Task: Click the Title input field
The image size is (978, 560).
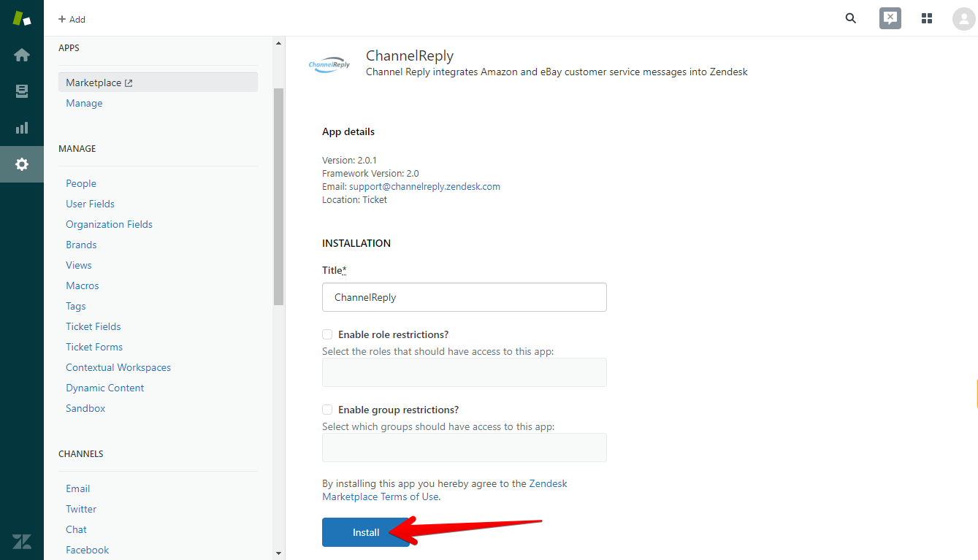Action: pyautogui.click(x=465, y=297)
